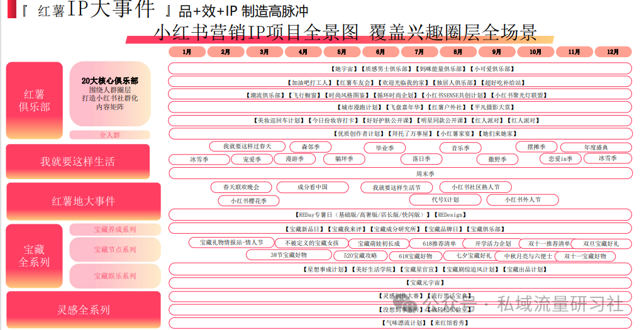
Task: Select the '宝藏萌娃初长成' pill
Action: tap(379, 243)
